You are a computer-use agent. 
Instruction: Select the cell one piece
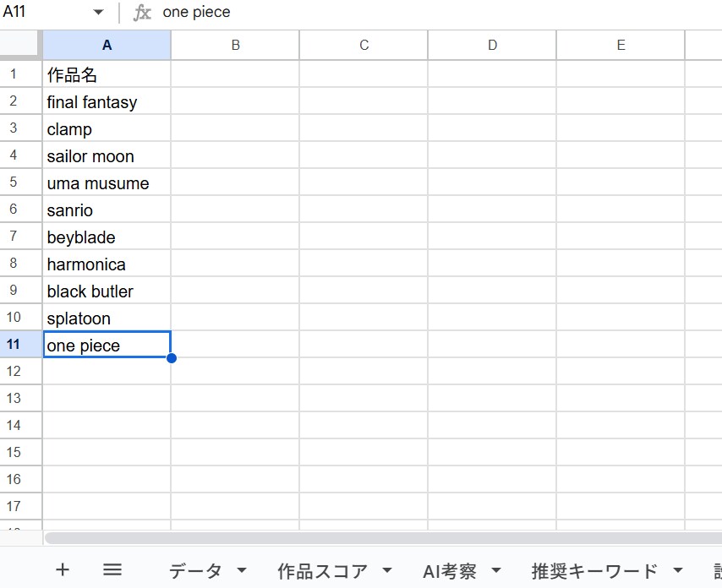pos(107,344)
